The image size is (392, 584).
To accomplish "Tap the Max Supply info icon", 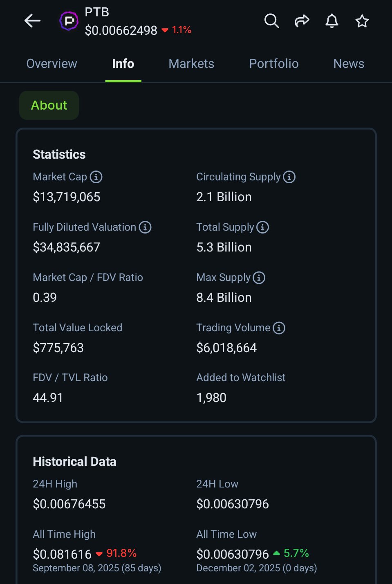I will coord(259,278).
